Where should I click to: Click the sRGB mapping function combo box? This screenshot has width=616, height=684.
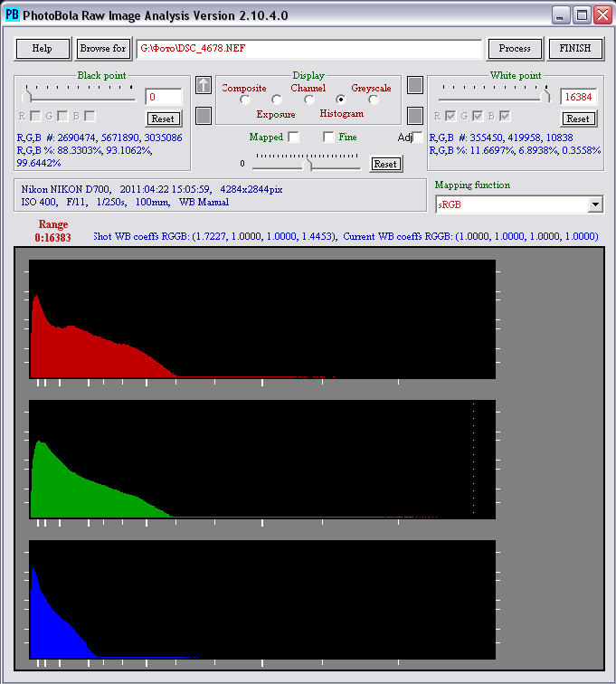[x=519, y=204]
